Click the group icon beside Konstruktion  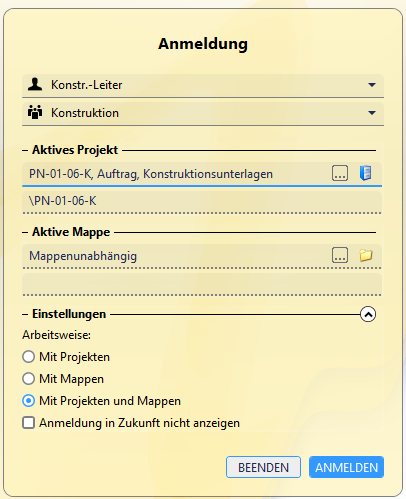[x=35, y=112]
